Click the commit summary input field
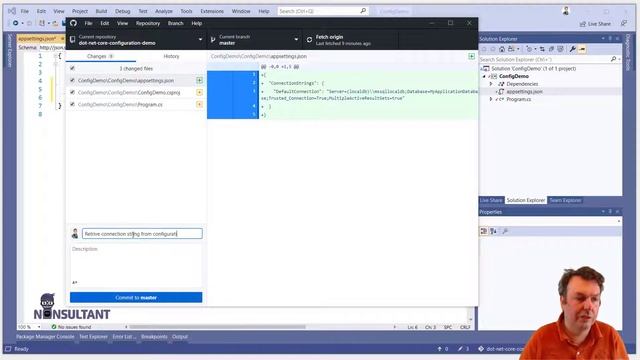This screenshot has height=360, width=640. (142, 233)
